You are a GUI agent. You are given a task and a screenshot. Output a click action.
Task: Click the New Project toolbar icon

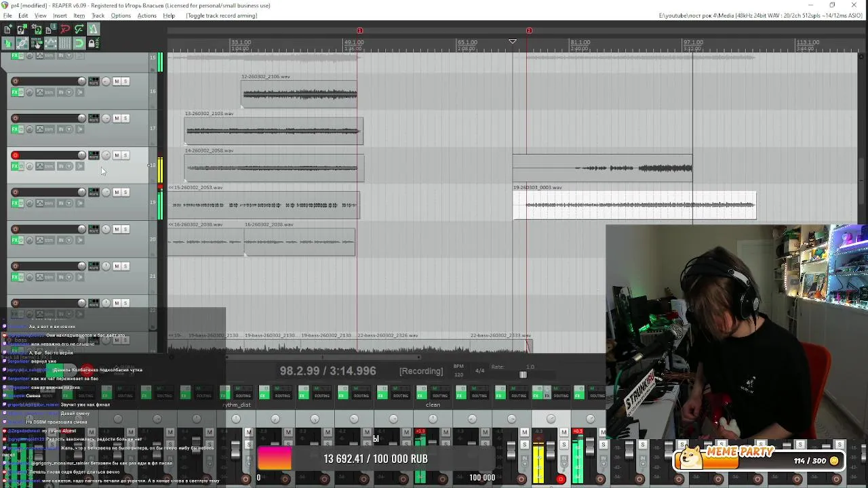pyautogui.click(x=7, y=29)
